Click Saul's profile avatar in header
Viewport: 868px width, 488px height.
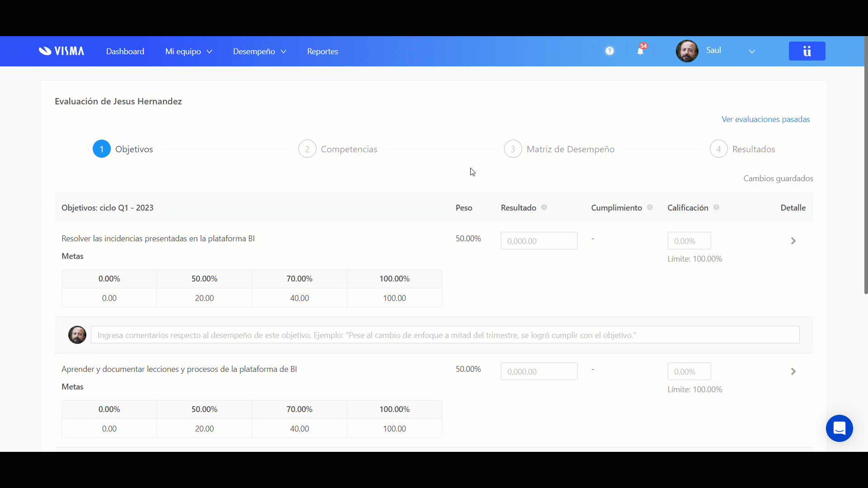[687, 51]
